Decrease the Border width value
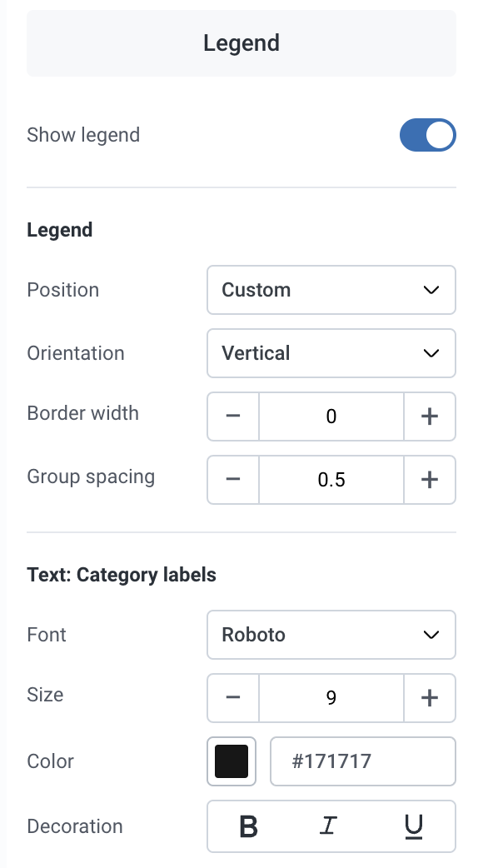Image resolution: width=483 pixels, height=868 pixels. tap(233, 417)
